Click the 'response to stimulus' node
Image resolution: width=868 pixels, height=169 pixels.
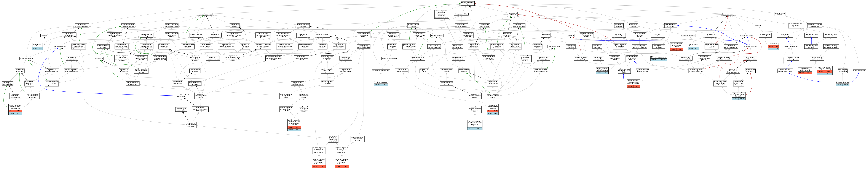coord(513,14)
